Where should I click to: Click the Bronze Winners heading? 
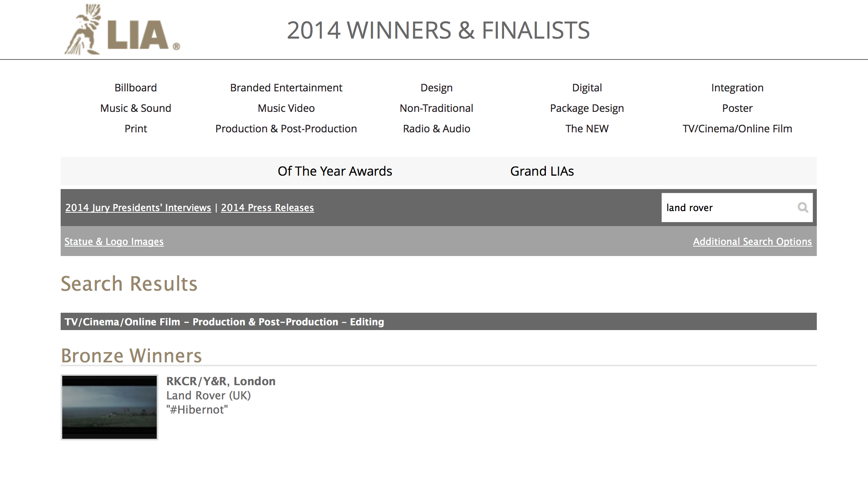(x=131, y=356)
